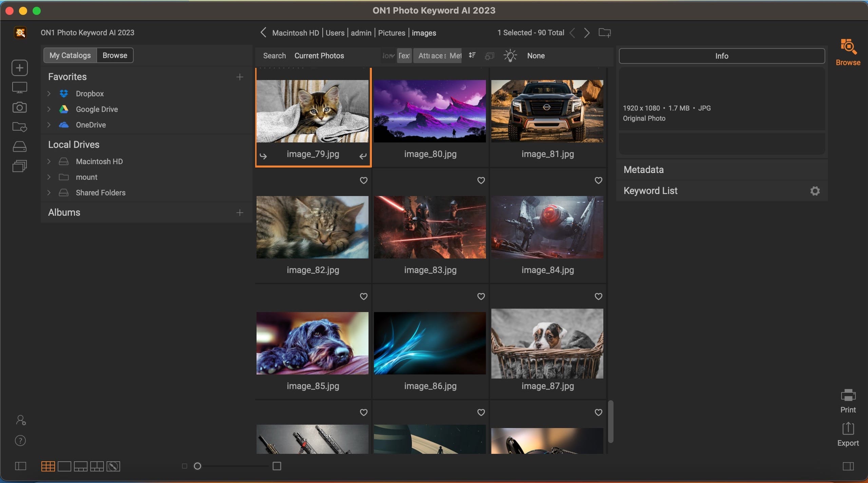Click the large thumbnail size icon

click(x=277, y=466)
